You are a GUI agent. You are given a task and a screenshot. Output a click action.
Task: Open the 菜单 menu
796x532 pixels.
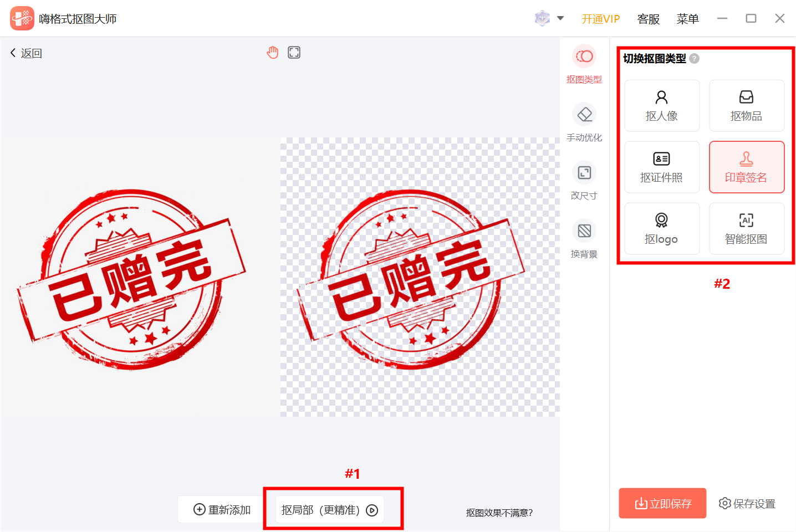pos(687,18)
